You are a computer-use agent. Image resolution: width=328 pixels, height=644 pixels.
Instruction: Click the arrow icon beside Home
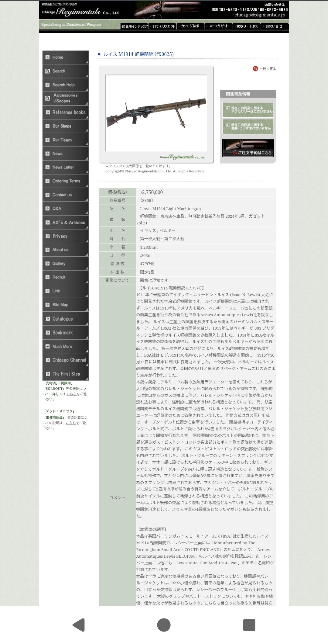tap(47, 57)
